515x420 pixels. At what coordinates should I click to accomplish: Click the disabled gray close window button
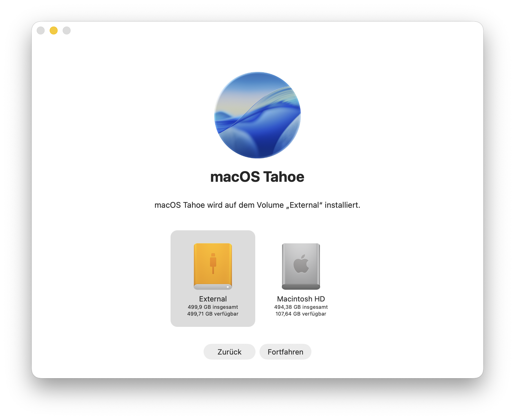click(x=41, y=30)
